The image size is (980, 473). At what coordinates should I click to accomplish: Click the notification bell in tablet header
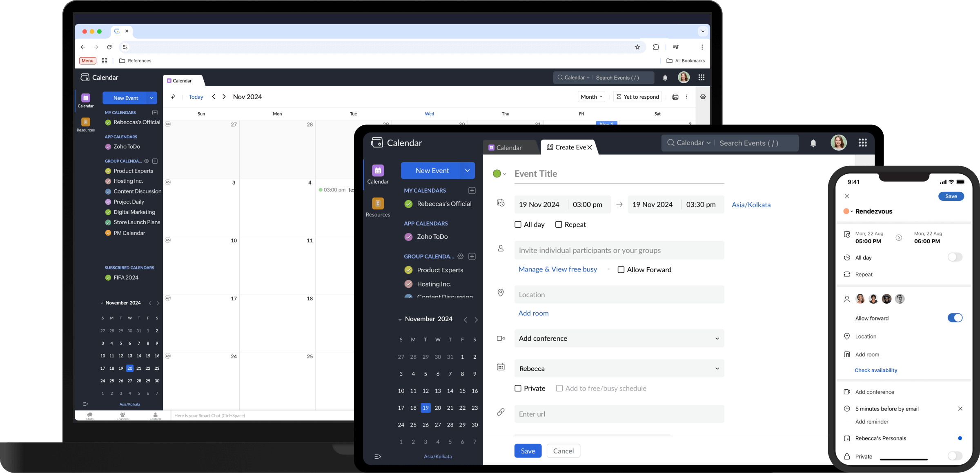click(x=813, y=143)
